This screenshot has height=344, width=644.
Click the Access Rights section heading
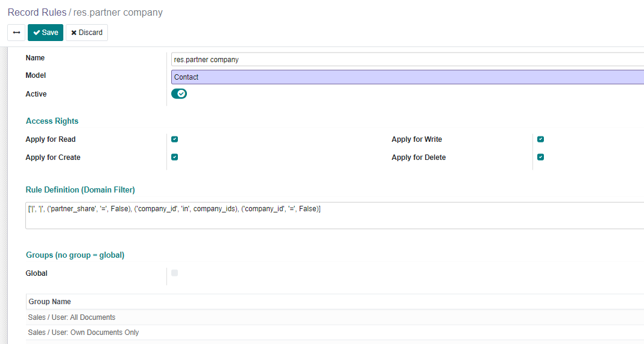[52, 121]
